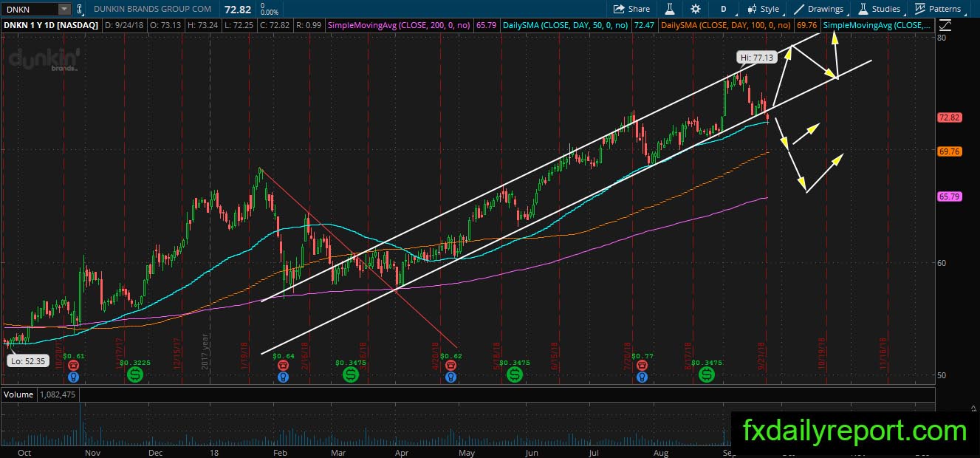The height and width of the screenshot is (458, 980).
Task: Click the green dividend icon under $0.3225
Action: point(135,375)
